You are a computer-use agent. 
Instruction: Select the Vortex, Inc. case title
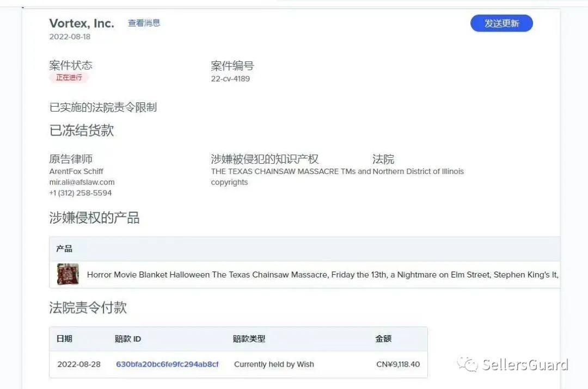point(82,23)
